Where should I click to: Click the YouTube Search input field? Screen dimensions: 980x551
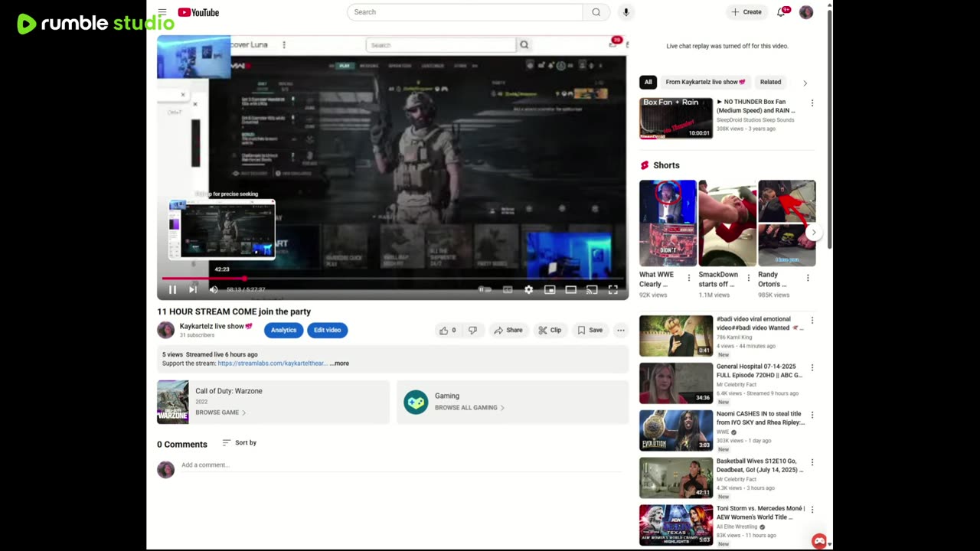pyautogui.click(x=465, y=12)
